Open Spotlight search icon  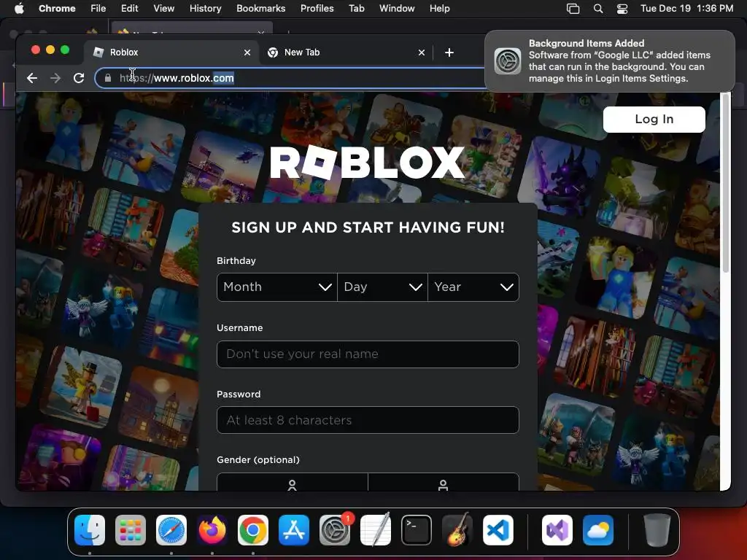[598, 9]
